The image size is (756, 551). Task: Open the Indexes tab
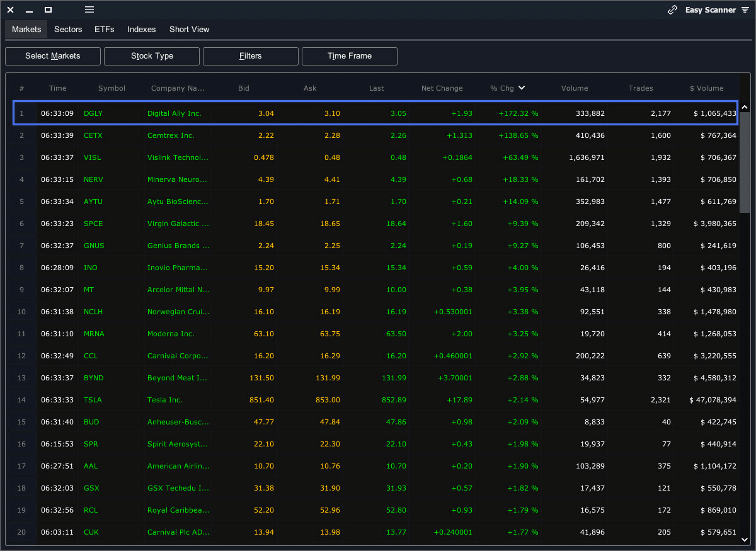[142, 30]
